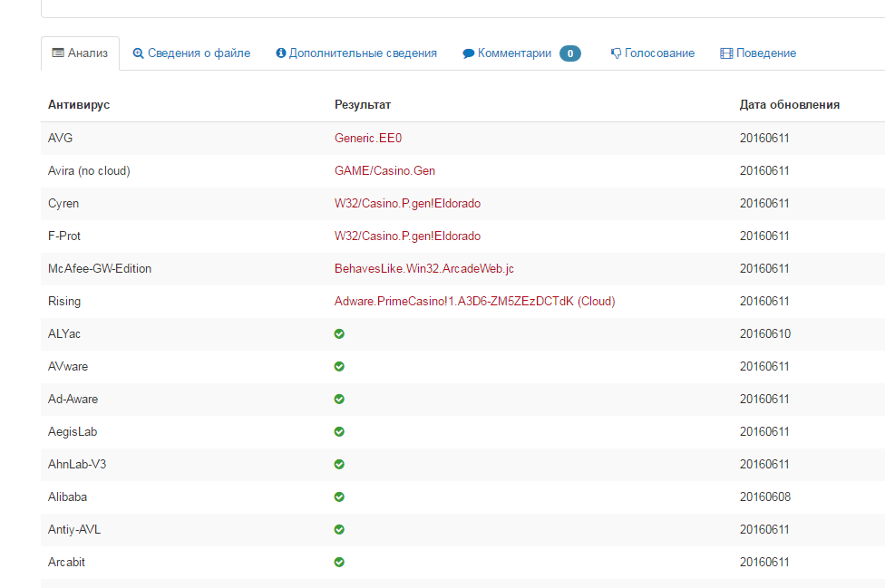Click the film strip behavior icon
This screenshot has height=588, width=885.
(726, 53)
